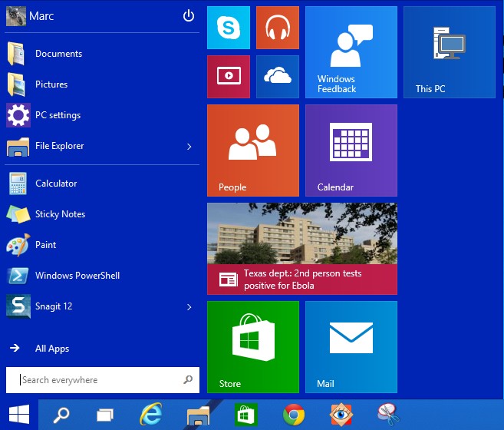This screenshot has height=430, width=504.
Task: Open the Ebola news live tile
Action: 302,249
